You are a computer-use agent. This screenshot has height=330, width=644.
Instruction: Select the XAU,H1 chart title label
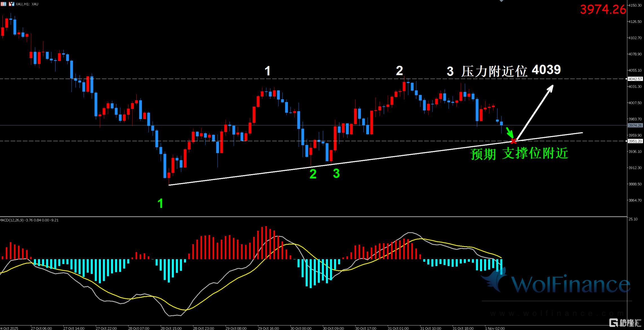[x=27, y=4]
